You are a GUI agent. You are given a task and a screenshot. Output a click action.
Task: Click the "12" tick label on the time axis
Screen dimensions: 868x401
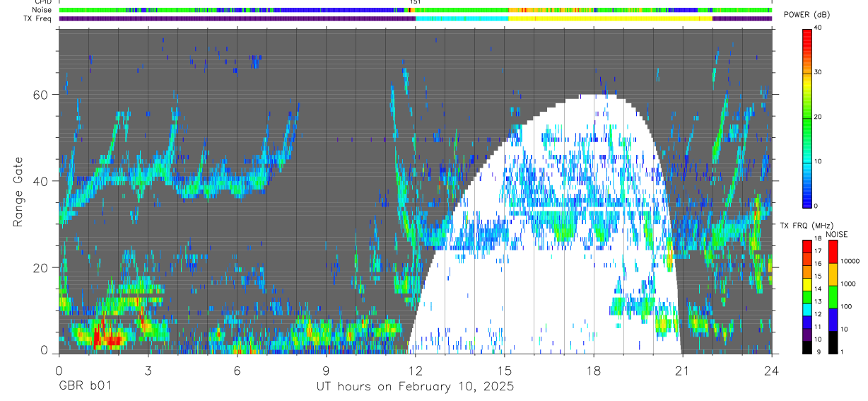[x=415, y=371]
